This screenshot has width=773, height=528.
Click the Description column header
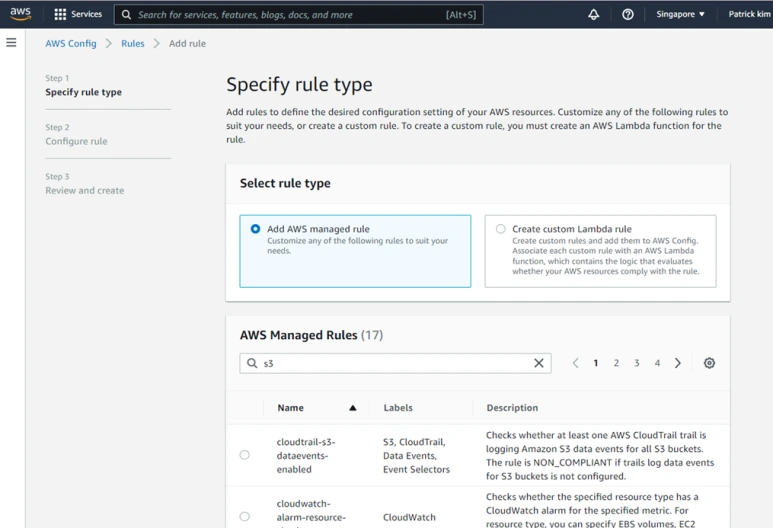click(512, 408)
